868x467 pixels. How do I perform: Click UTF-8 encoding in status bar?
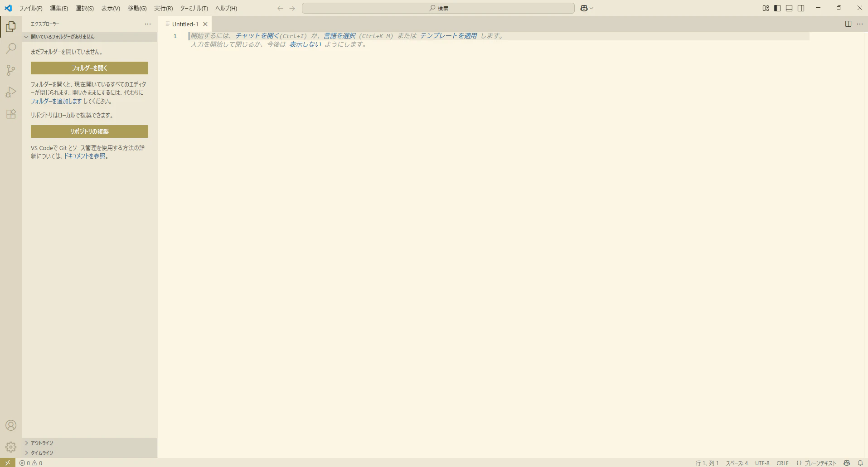point(762,463)
